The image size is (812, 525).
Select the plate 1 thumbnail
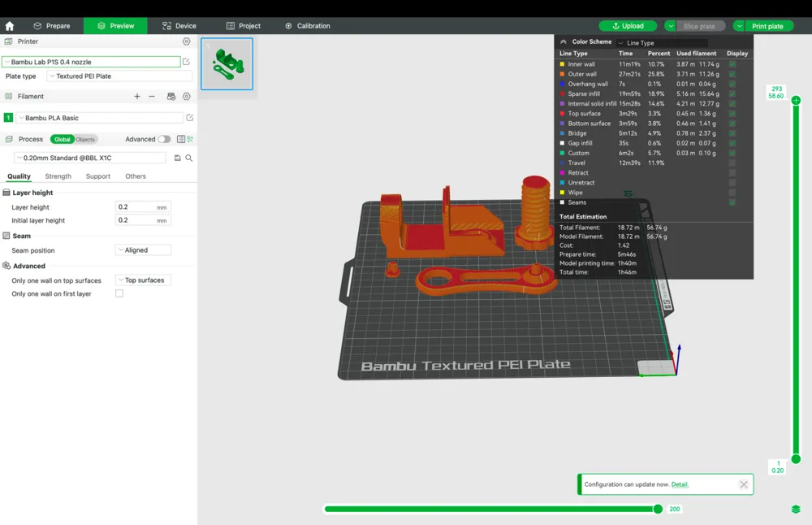[227, 63]
